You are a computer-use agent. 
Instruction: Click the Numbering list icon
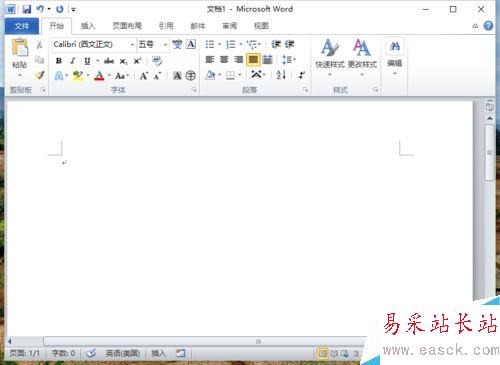[x=230, y=44]
